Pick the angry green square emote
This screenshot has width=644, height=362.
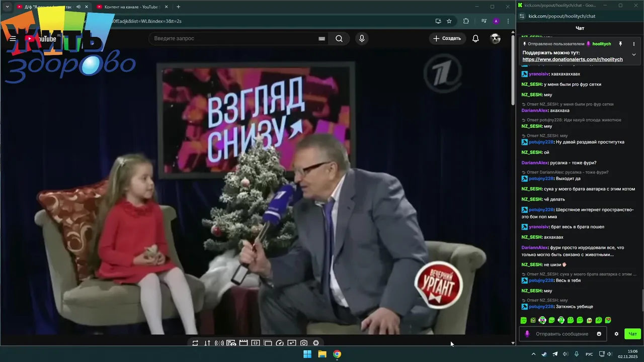coord(533,320)
